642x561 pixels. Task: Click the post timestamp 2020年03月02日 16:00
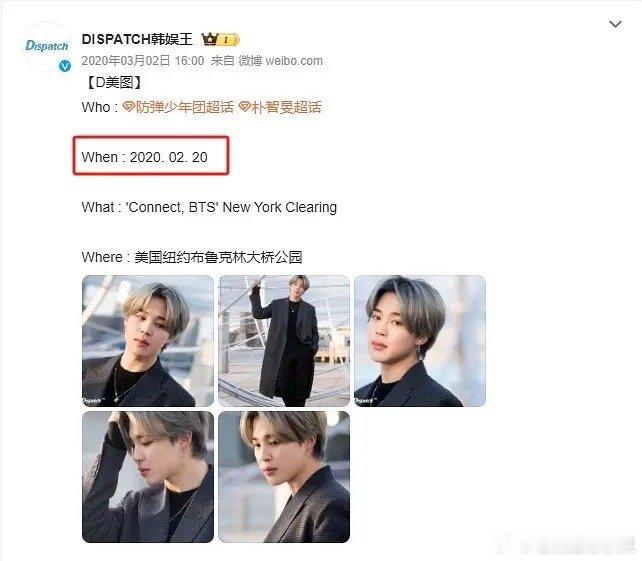[142, 61]
